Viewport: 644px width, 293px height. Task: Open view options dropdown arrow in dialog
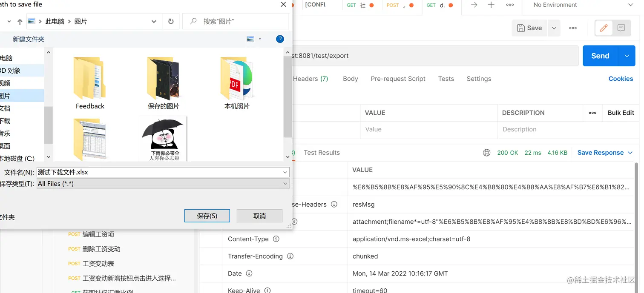(260, 39)
